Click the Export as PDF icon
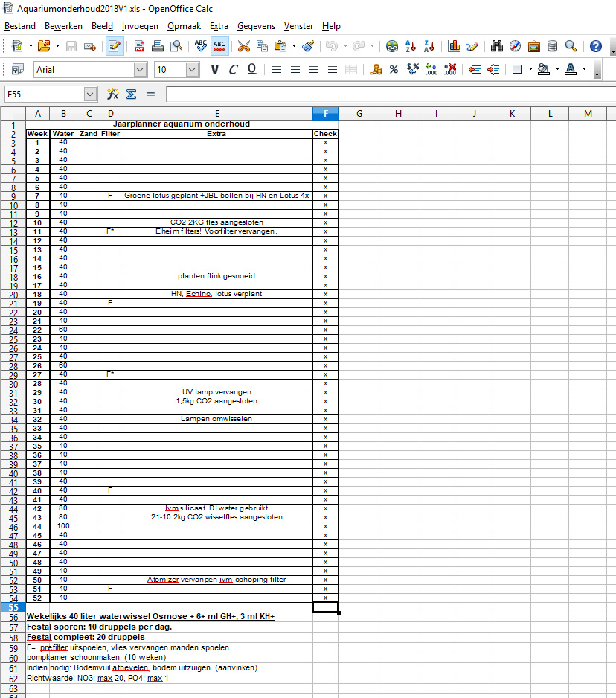 pyautogui.click(x=139, y=46)
